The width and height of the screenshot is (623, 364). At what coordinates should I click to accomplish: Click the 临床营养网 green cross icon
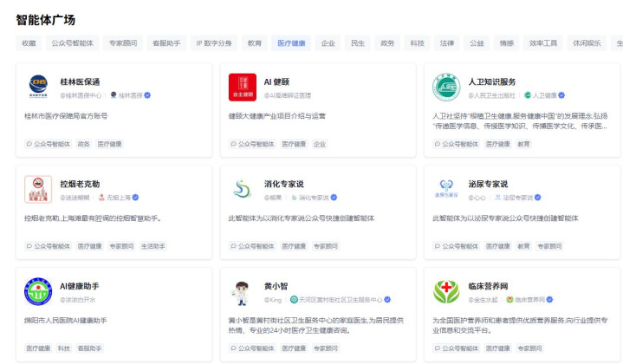click(x=446, y=292)
